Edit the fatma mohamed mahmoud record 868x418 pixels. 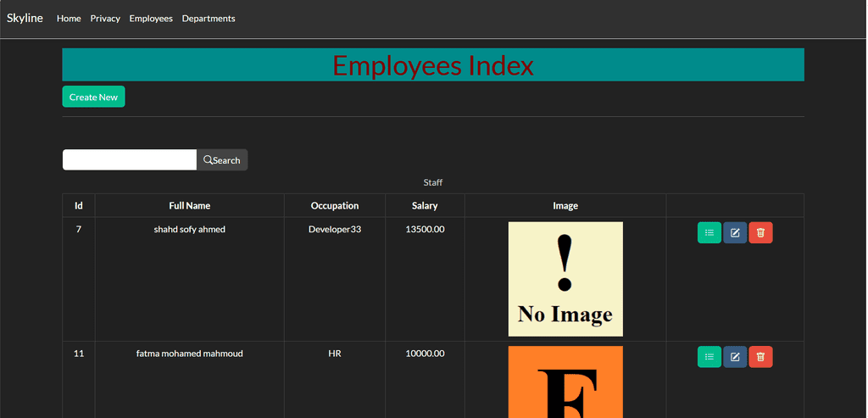coord(735,357)
